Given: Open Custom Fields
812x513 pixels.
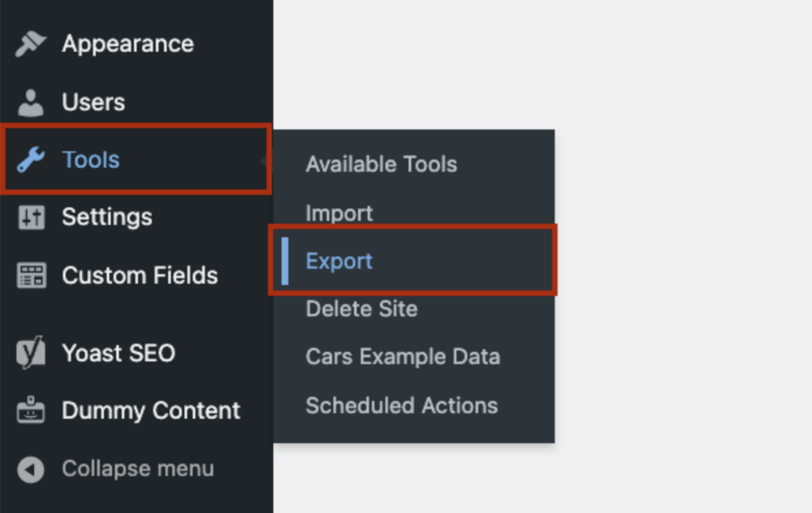Looking at the screenshot, I should pyautogui.click(x=140, y=275).
